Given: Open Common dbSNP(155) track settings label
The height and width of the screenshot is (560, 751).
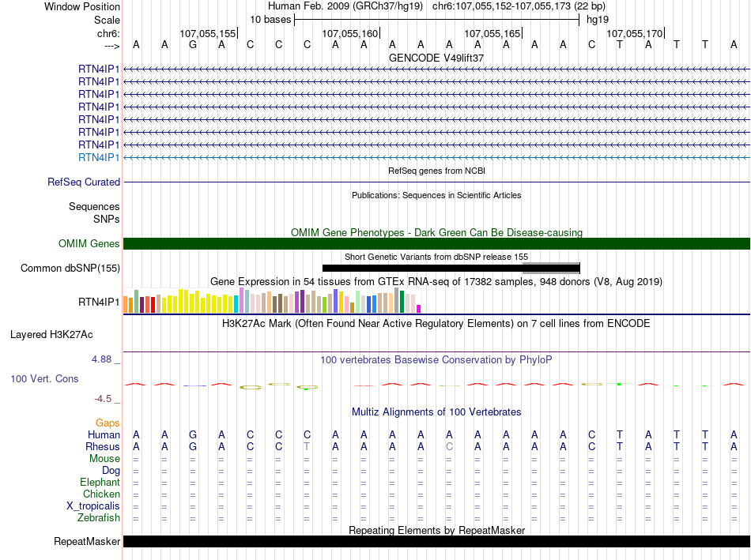Looking at the screenshot, I should pos(70,269).
